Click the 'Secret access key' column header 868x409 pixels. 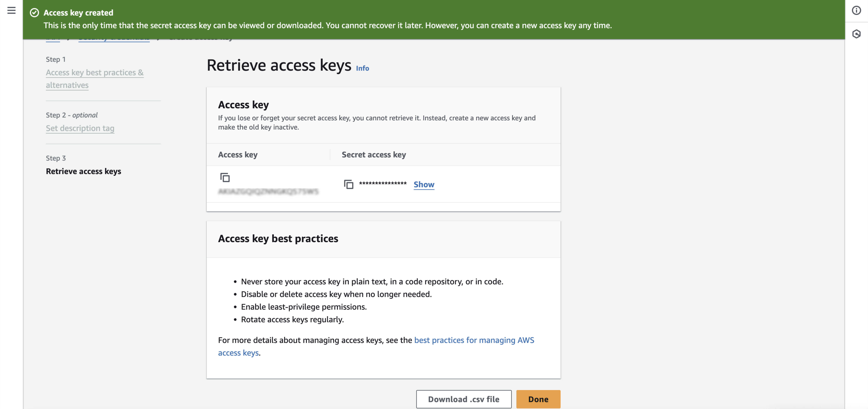point(374,155)
